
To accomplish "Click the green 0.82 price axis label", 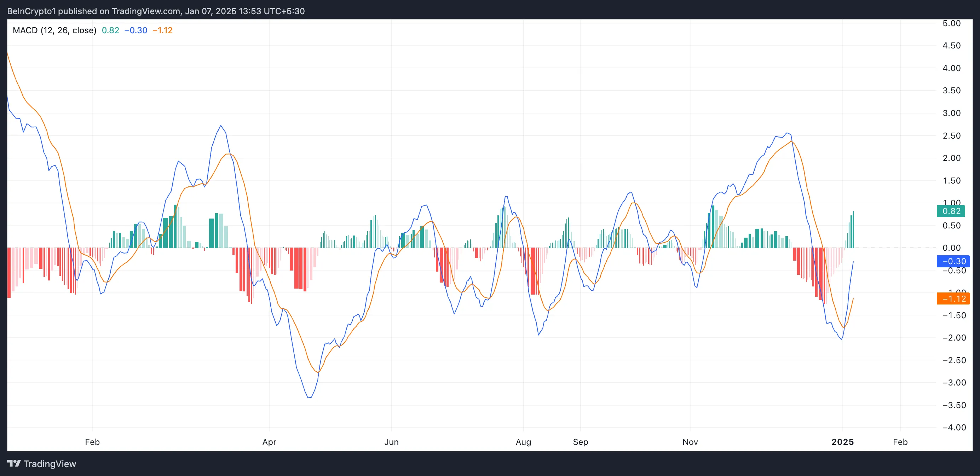I will (x=951, y=211).
